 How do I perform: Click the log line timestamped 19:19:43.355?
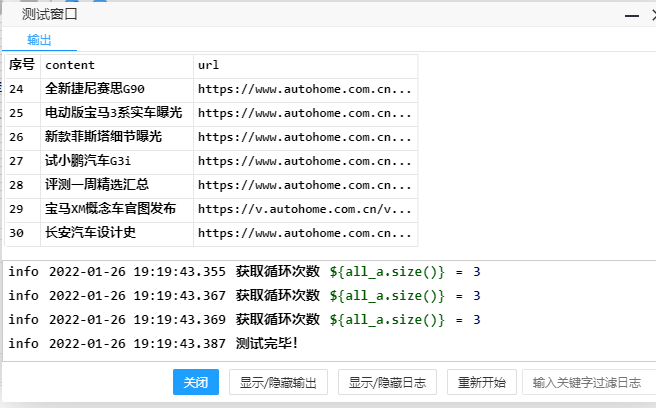click(244, 272)
